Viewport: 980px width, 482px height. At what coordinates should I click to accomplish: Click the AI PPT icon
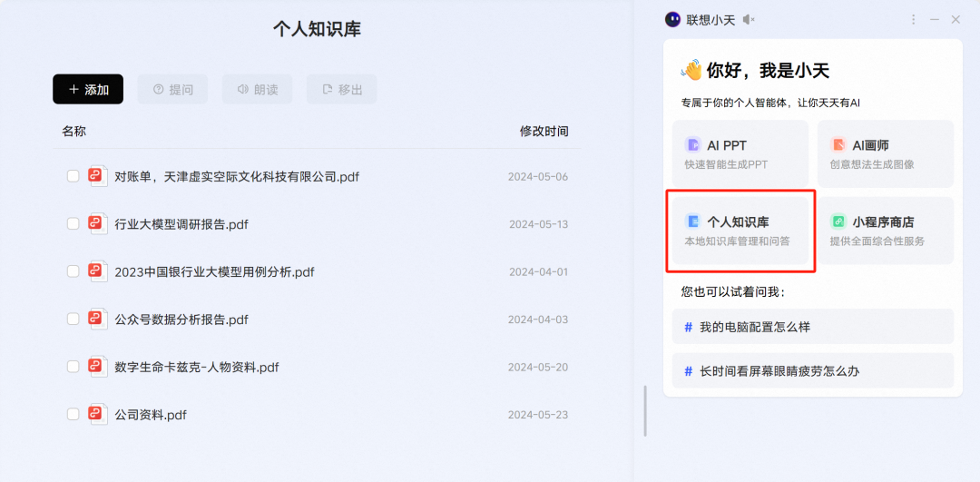click(x=693, y=145)
